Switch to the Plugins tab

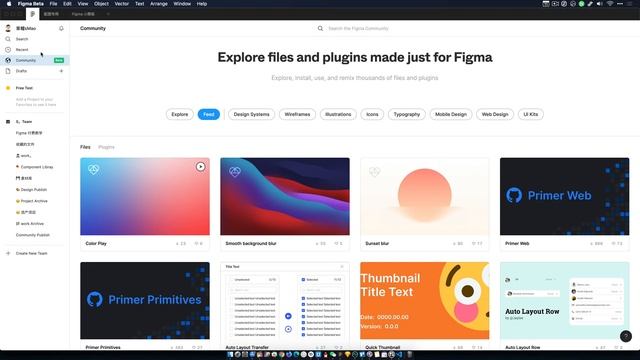coord(107,147)
